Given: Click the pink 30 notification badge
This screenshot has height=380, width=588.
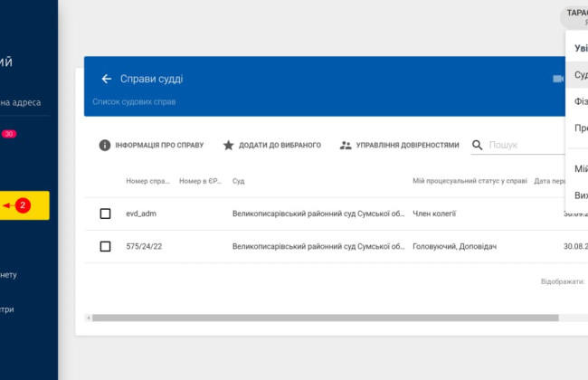Looking at the screenshot, I should click(x=9, y=134).
